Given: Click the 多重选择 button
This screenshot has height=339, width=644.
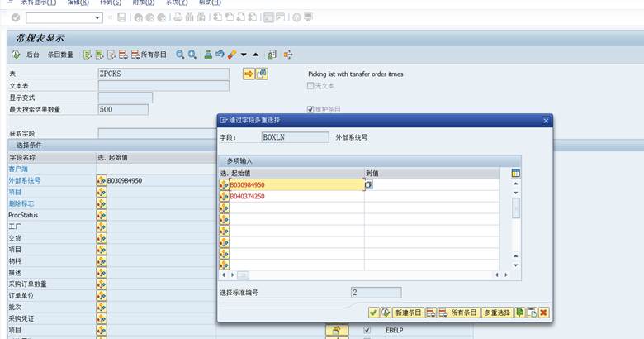Looking at the screenshot, I should click(497, 313).
